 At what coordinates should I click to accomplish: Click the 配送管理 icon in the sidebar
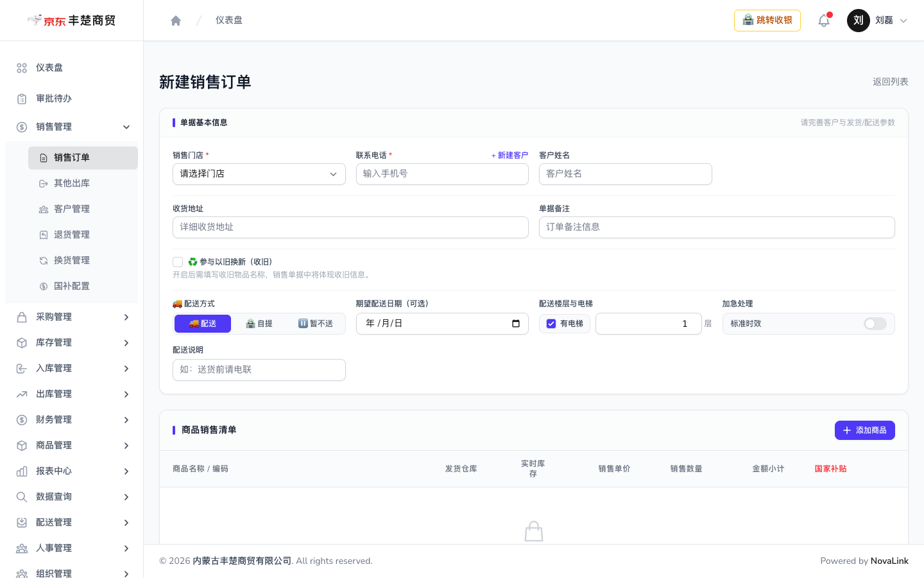22,523
